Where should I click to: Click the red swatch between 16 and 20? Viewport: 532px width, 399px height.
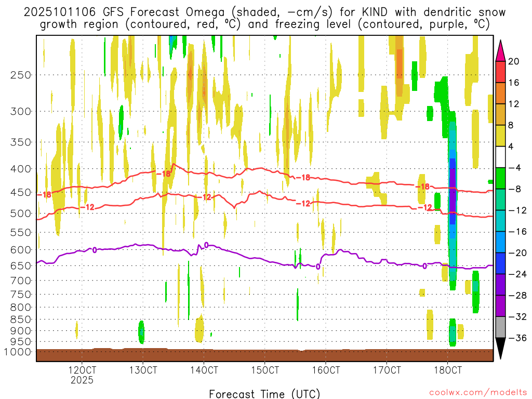tap(500, 72)
